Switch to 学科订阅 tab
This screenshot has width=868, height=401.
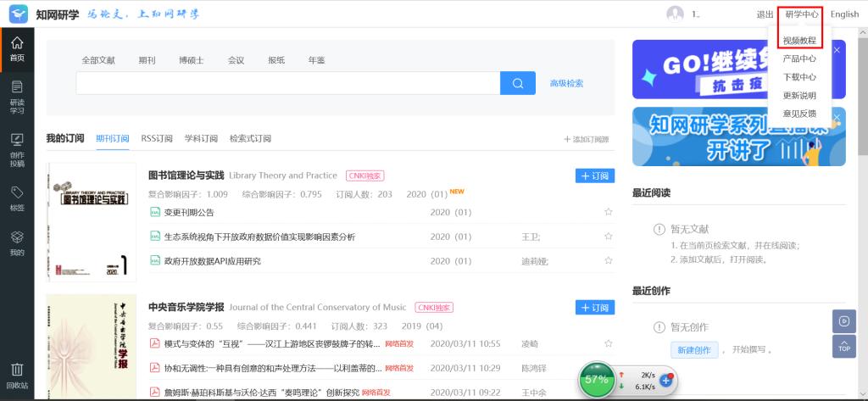point(201,138)
